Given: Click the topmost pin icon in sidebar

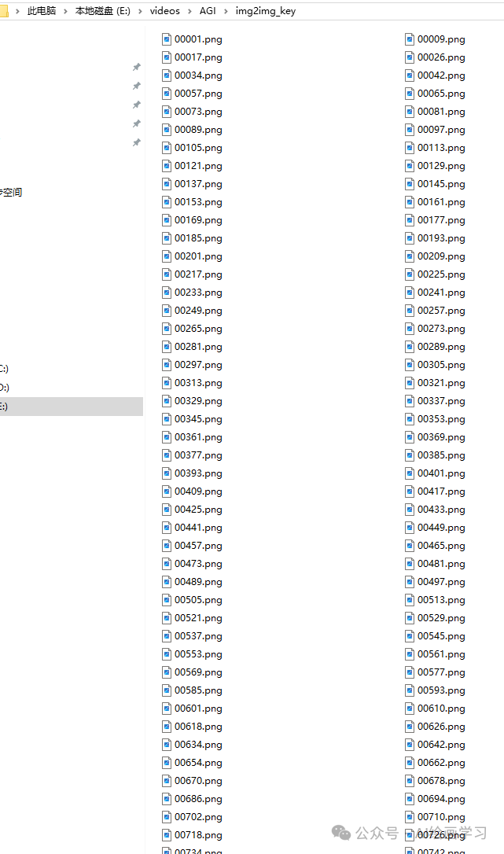Looking at the screenshot, I should pyautogui.click(x=137, y=67).
